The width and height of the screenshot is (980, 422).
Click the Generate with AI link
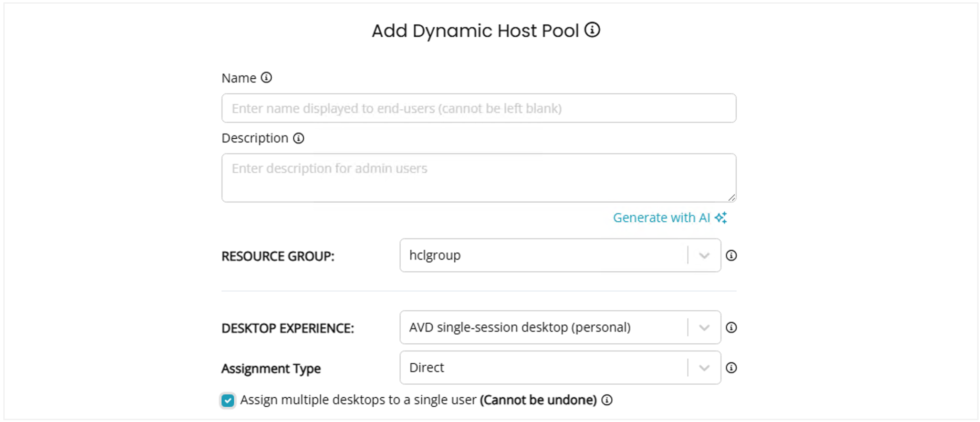(661, 218)
